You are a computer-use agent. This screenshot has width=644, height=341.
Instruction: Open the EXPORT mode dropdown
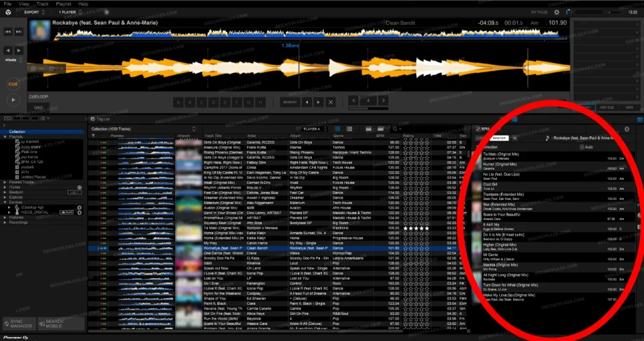click(34, 12)
